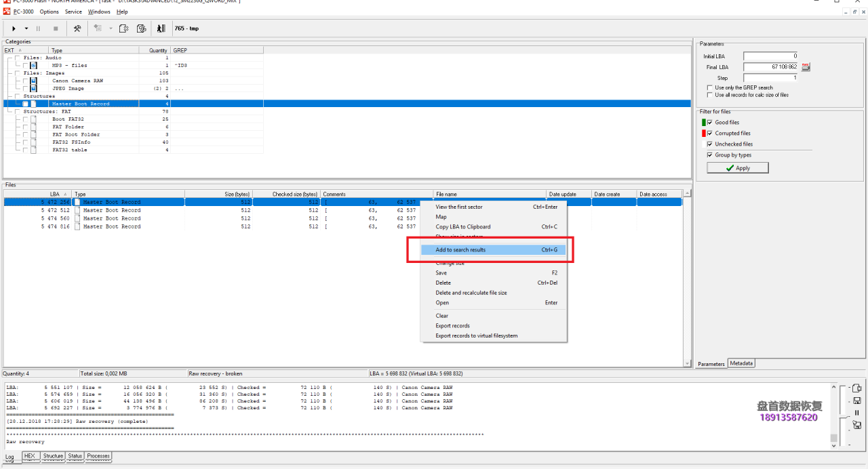
Task: Click the hammer and wrench tools icon
Action: 77,28
